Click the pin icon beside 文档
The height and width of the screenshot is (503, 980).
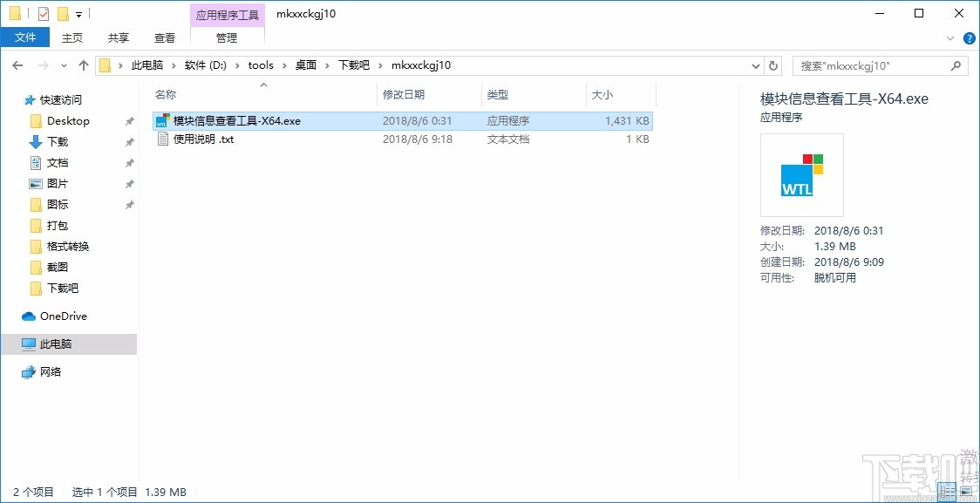pyautogui.click(x=129, y=163)
